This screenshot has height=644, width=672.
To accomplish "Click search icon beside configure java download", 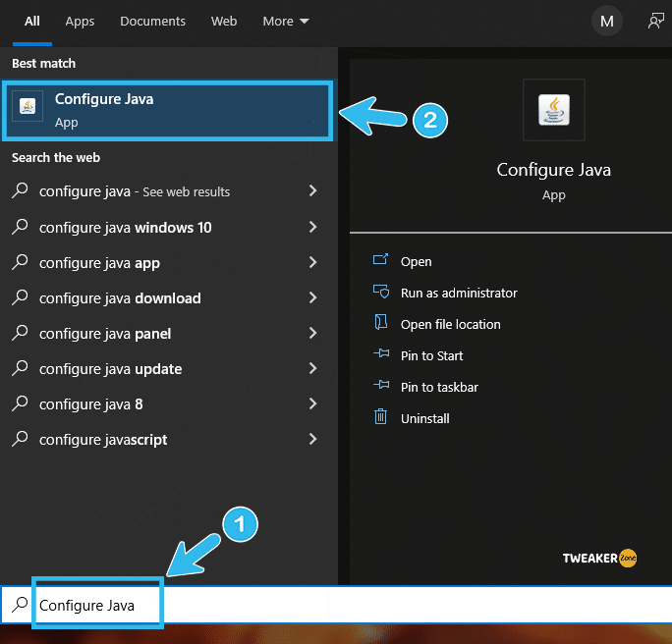I will coord(20,297).
